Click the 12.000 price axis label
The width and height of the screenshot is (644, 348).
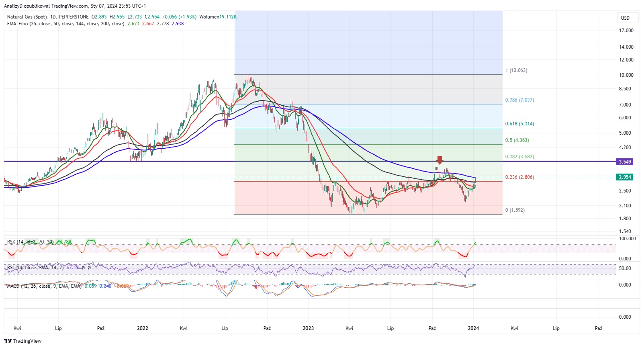626,60
